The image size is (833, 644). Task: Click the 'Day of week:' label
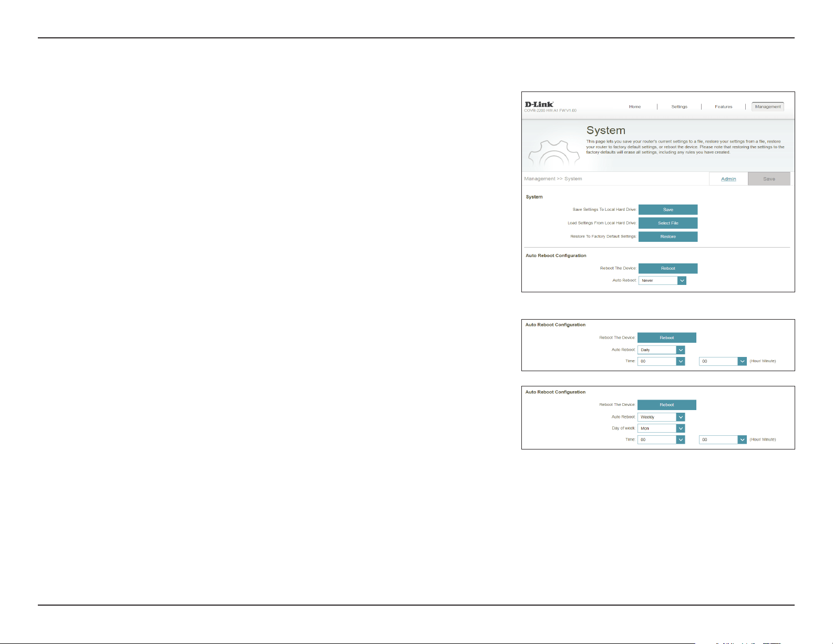623,428
